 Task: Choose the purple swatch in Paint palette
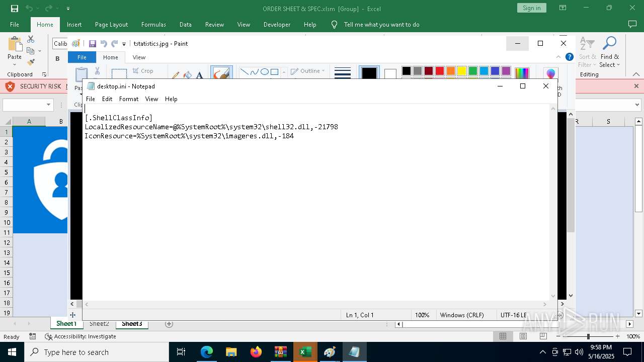tap(506, 71)
